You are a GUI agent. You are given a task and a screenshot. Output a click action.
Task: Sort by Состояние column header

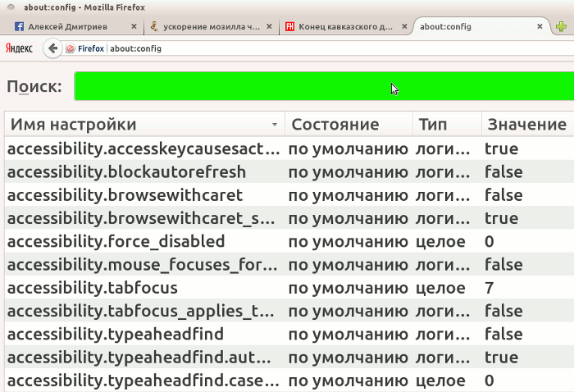pos(348,125)
